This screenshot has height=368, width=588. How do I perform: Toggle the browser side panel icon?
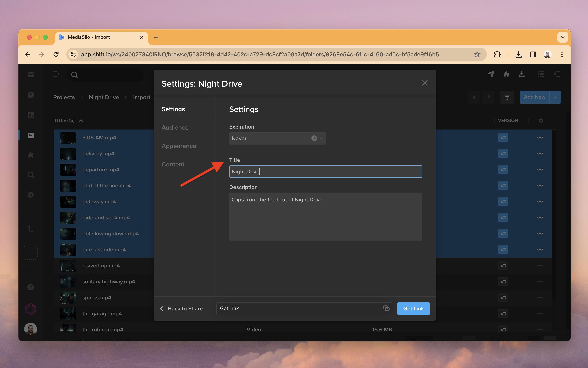(x=533, y=54)
